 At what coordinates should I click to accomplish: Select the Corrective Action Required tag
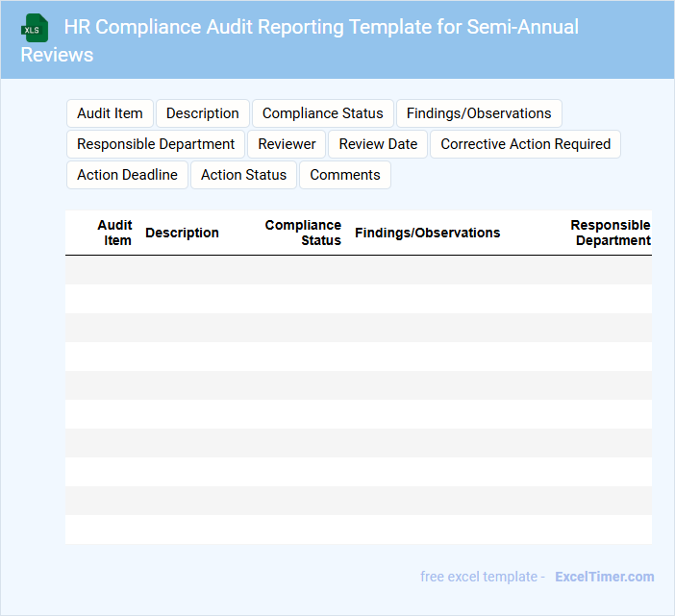pyautogui.click(x=525, y=144)
